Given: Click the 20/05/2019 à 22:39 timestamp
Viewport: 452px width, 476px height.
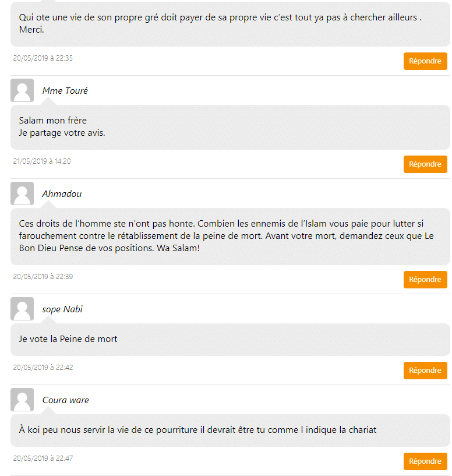Looking at the screenshot, I should pos(43,277).
